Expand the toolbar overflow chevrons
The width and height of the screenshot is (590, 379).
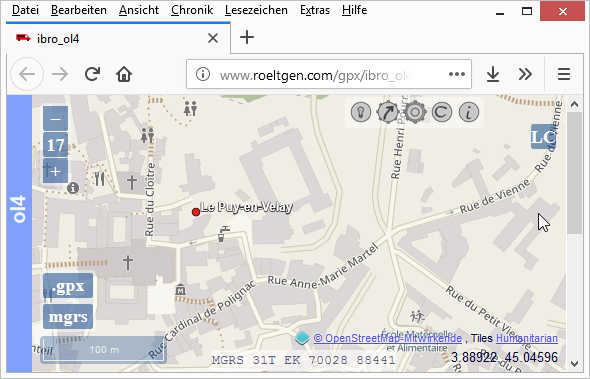pos(525,74)
